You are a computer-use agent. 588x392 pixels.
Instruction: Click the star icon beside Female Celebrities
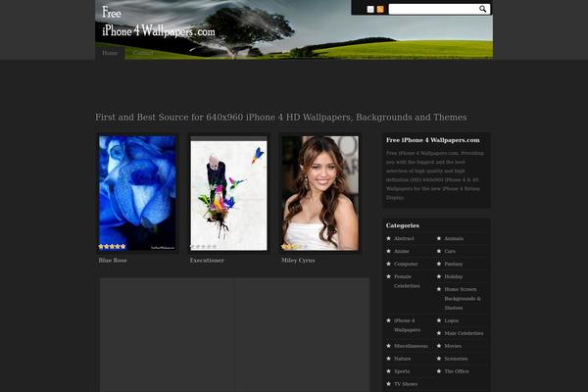coord(388,276)
